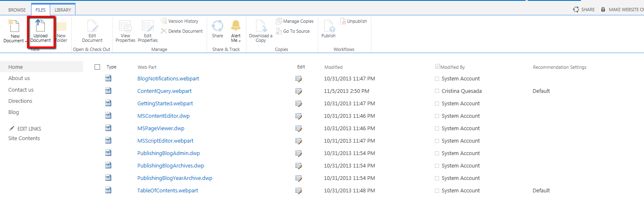Go to Site Contents

24,138
